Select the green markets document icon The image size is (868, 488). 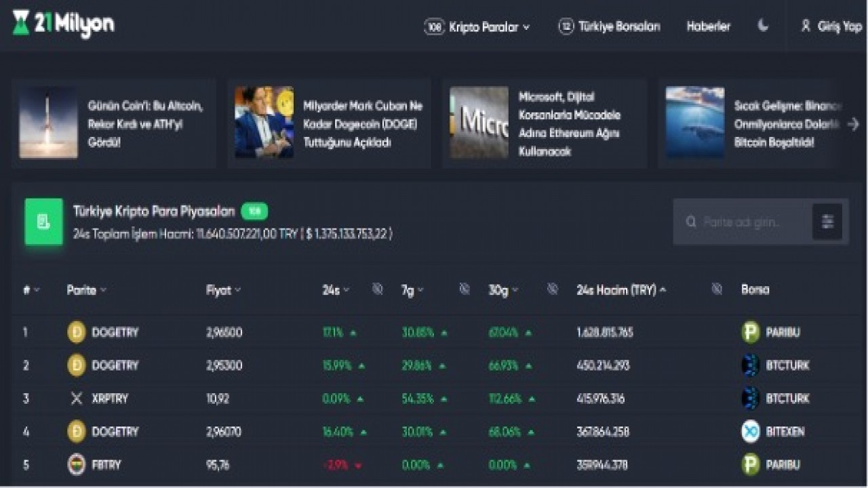pyautogui.click(x=44, y=222)
